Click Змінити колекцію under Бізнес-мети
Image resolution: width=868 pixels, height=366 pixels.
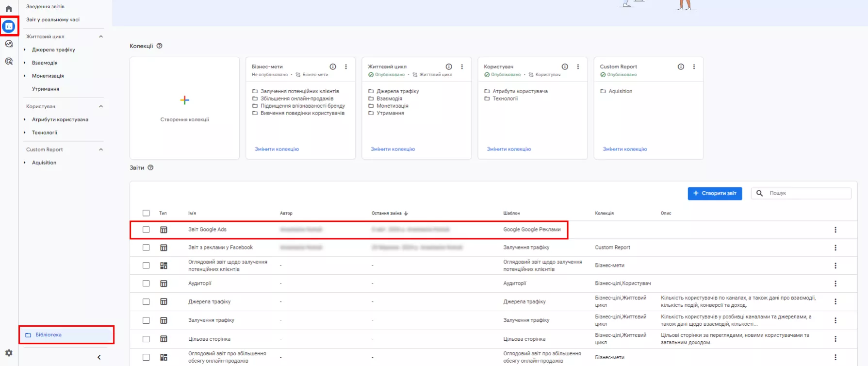(277, 149)
